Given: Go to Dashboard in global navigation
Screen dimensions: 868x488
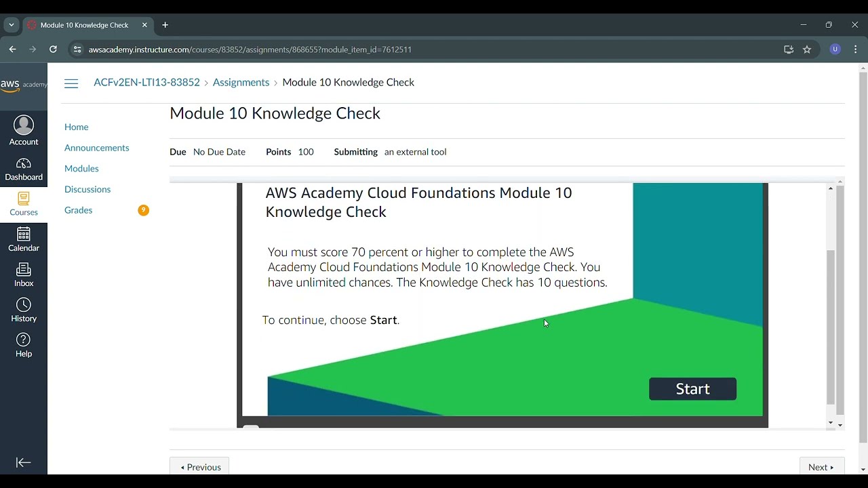Looking at the screenshot, I should (x=24, y=164).
